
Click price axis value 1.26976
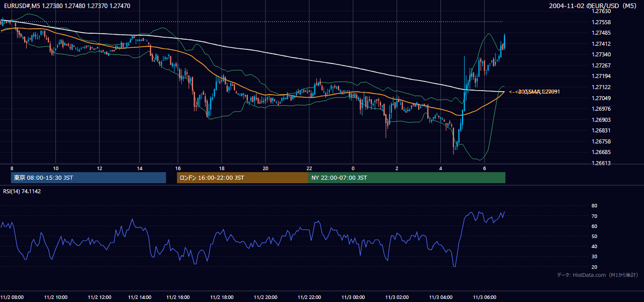click(x=601, y=109)
